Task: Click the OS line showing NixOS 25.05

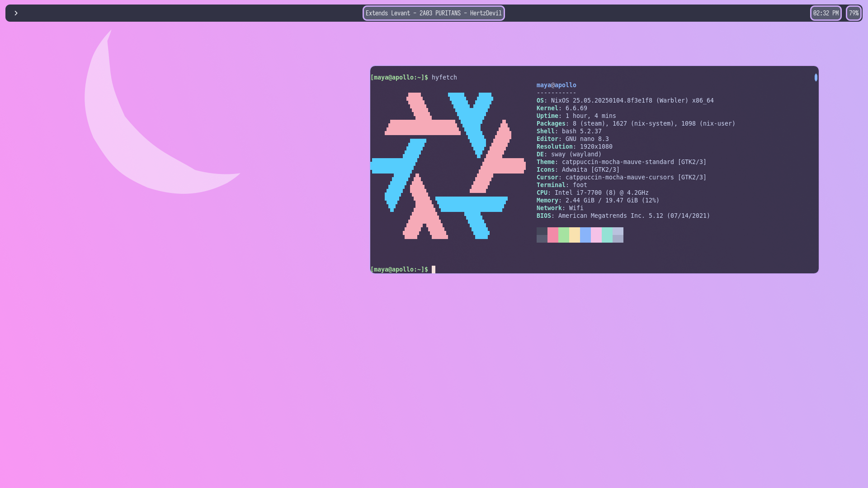Action: [625, 101]
